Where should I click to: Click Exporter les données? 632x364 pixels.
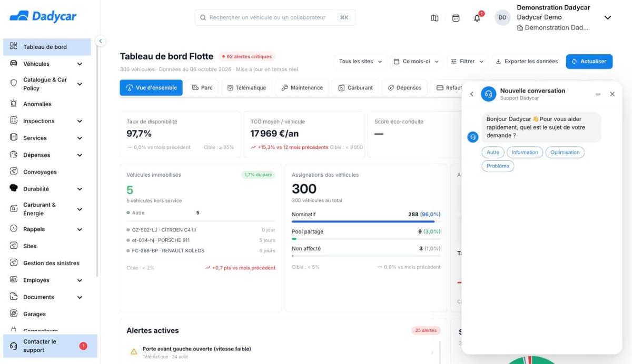point(527,62)
